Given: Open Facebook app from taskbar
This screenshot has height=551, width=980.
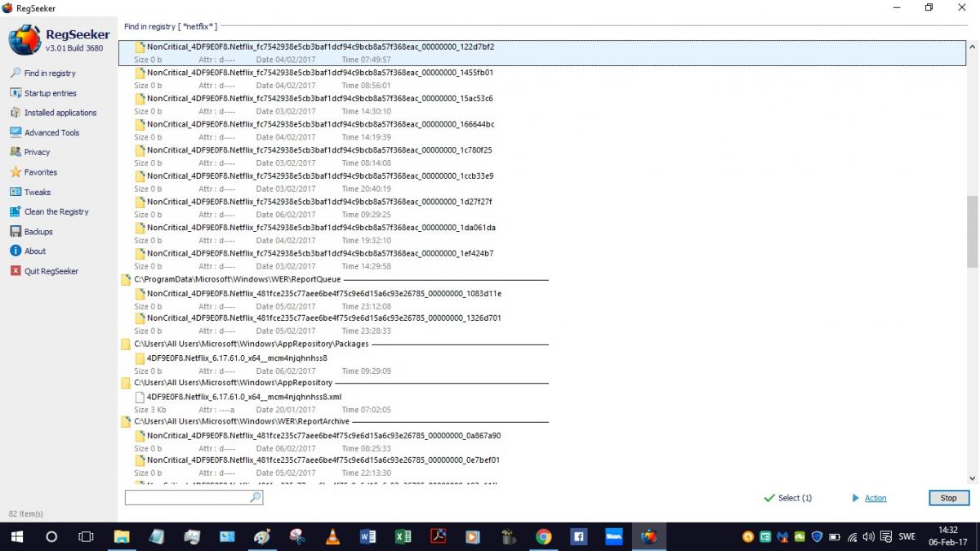Looking at the screenshot, I should (578, 537).
